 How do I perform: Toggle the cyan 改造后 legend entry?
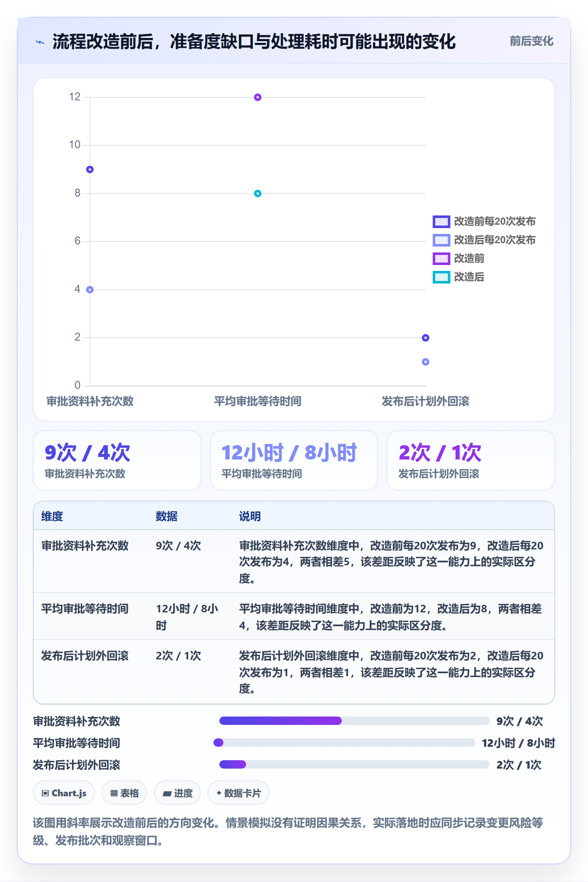(459, 277)
